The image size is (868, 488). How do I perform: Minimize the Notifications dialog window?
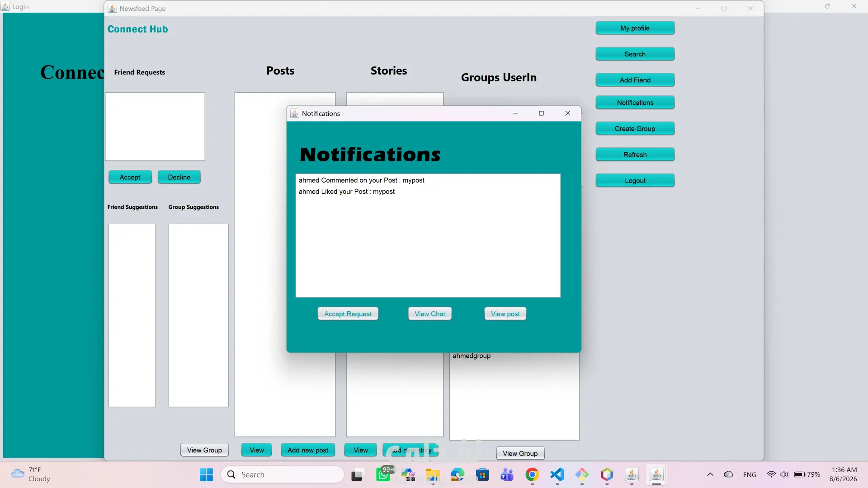click(x=515, y=113)
